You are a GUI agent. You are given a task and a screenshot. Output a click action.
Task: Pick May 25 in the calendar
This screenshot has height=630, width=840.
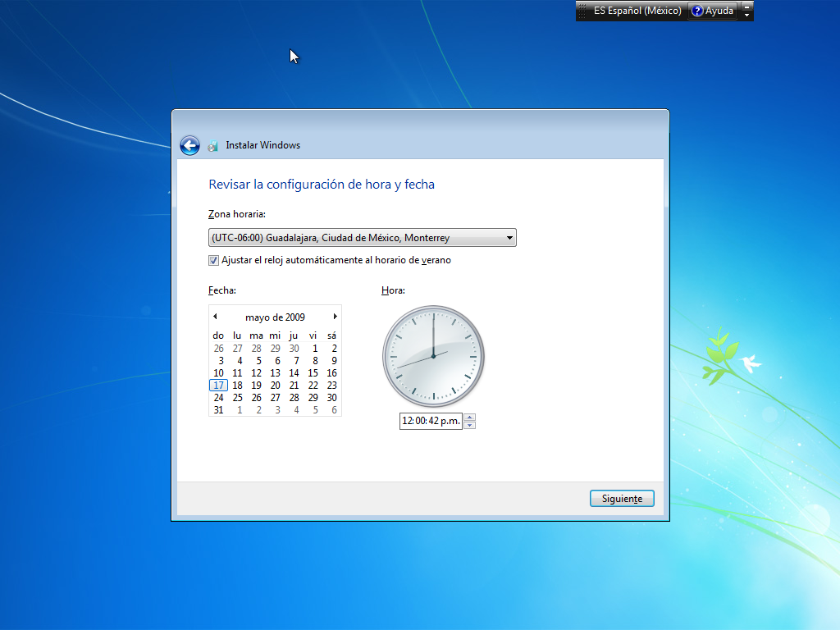(x=237, y=398)
